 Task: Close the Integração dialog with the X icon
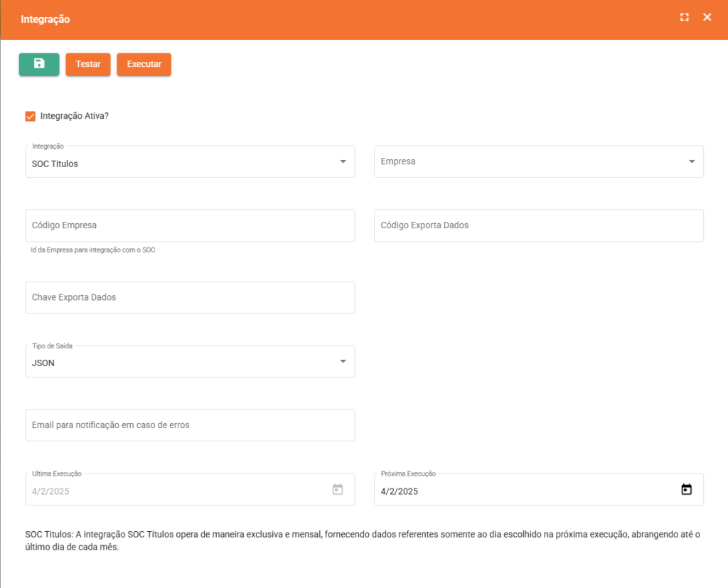click(x=707, y=18)
